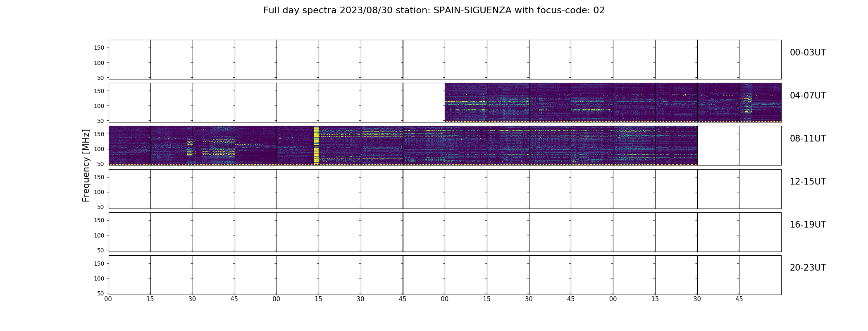Image resolution: width=868 pixels, height=331 pixels.
Task: Click the first data panel in 04-07UT row
Action: tap(466, 103)
